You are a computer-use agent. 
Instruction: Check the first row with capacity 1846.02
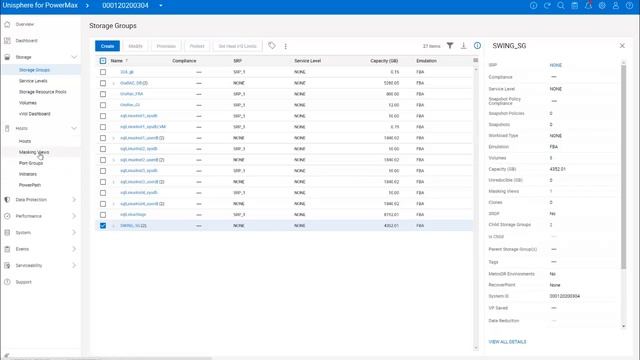[x=103, y=138]
